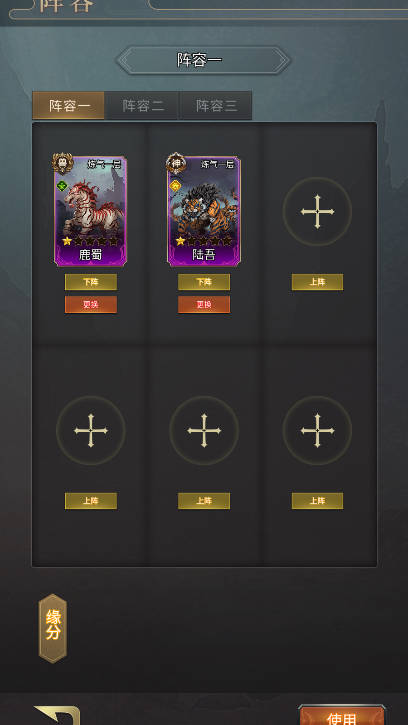Click the 使用 button
Image resolution: width=408 pixels, height=725 pixels.
coord(341,715)
